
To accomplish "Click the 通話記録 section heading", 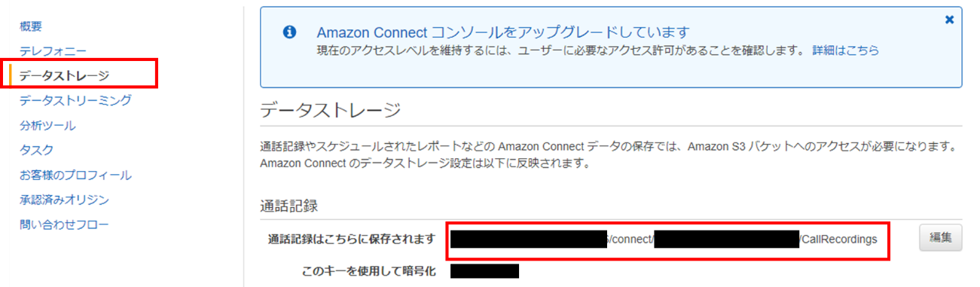I will point(291,204).
